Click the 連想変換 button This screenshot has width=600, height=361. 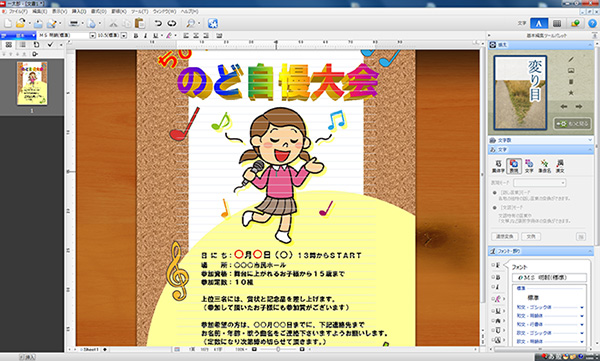(x=504, y=237)
